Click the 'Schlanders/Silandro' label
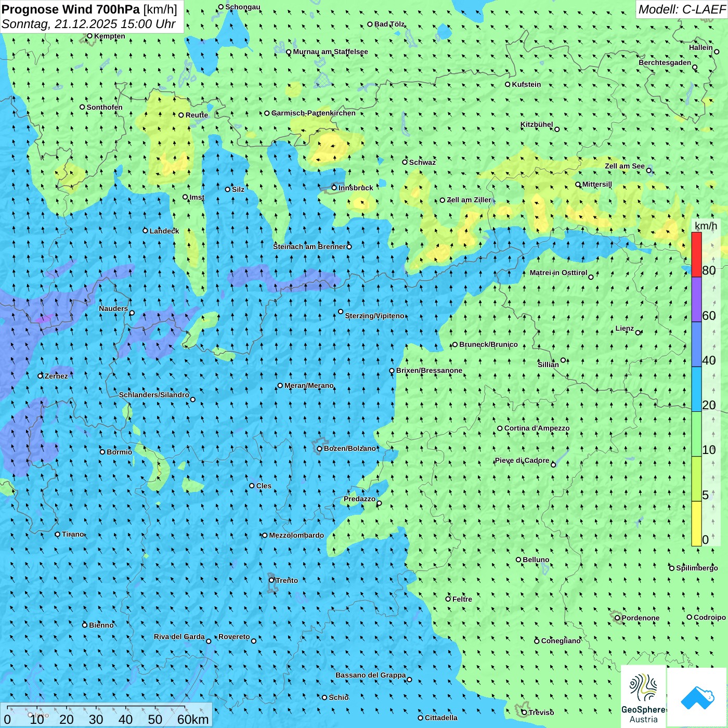The height and width of the screenshot is (728, 728). pyautogui.click(x=154, y=395)
